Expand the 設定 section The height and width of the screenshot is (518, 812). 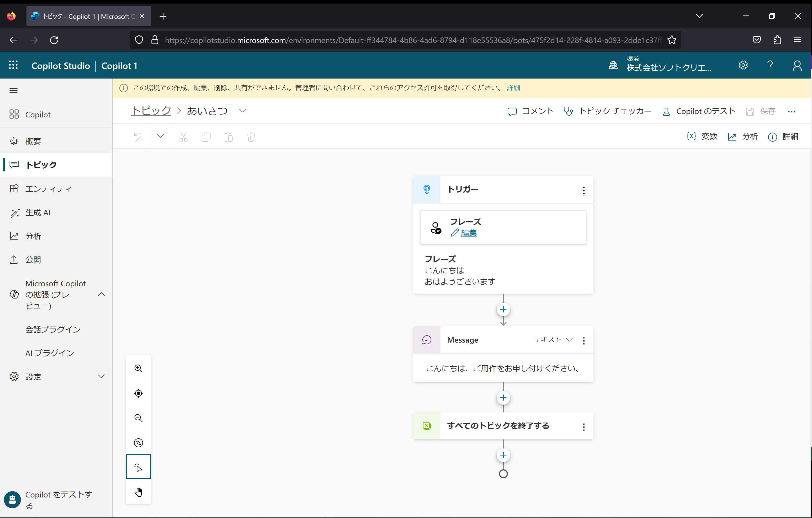101,376
